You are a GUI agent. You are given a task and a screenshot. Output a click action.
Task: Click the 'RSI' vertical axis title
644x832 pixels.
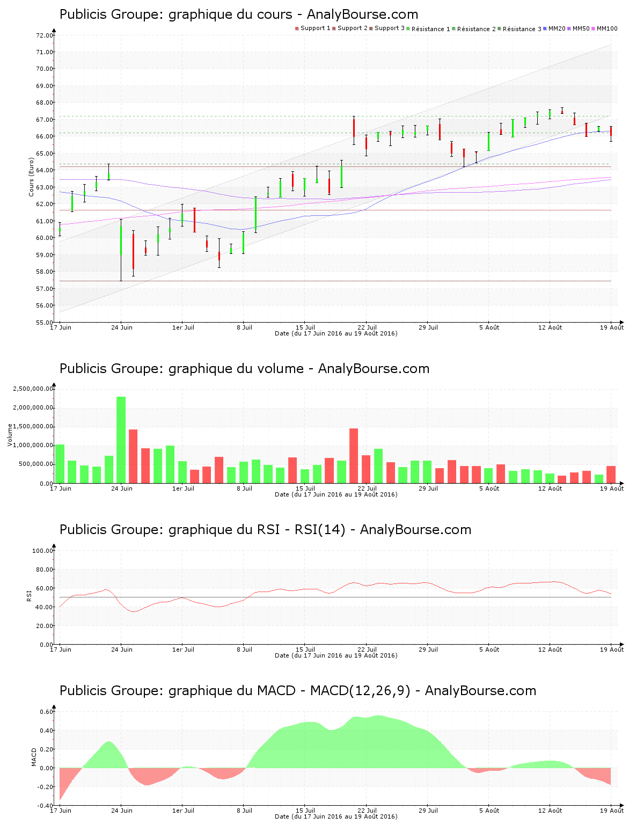pyautogui.click(x=29, y=596)
